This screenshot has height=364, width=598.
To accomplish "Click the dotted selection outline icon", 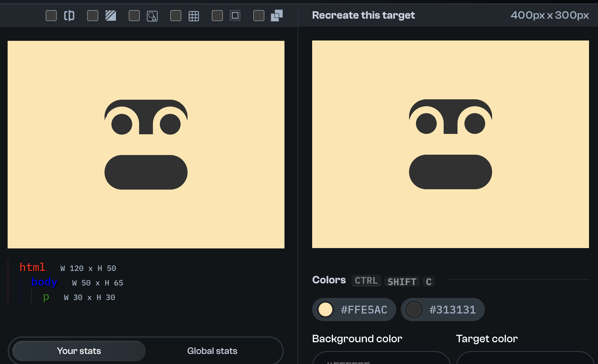I will pyautogui.click(x=235, y=15).
